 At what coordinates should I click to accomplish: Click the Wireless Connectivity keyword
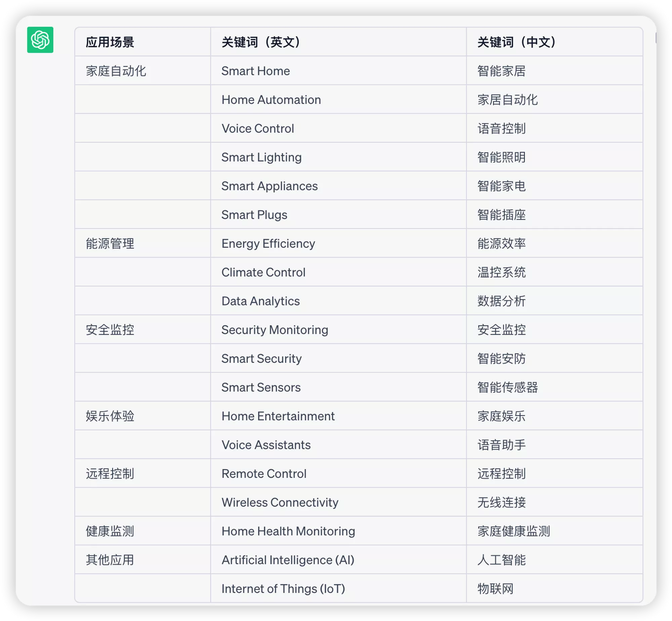pos(280,502)
